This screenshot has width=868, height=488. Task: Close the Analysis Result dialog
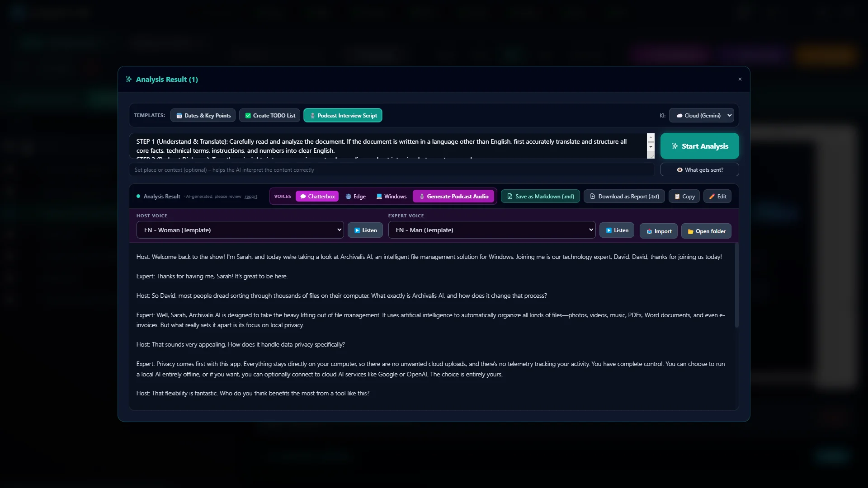coord(740,80)
